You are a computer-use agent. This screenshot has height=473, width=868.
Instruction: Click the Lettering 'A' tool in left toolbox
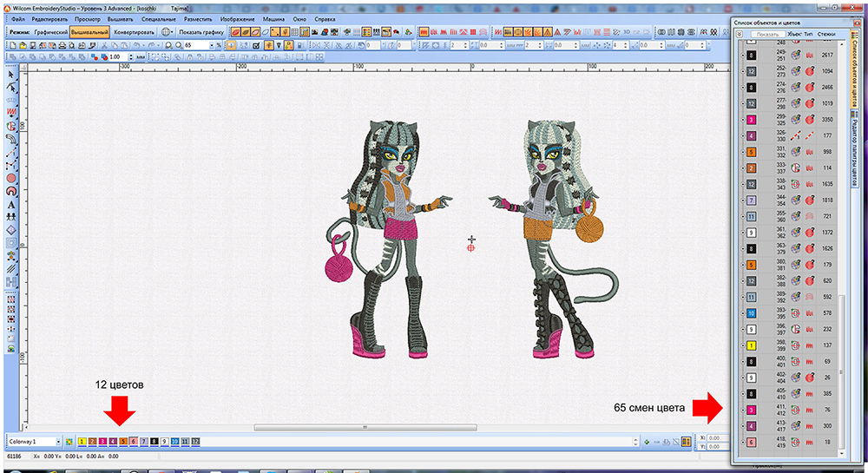[11, 206]
